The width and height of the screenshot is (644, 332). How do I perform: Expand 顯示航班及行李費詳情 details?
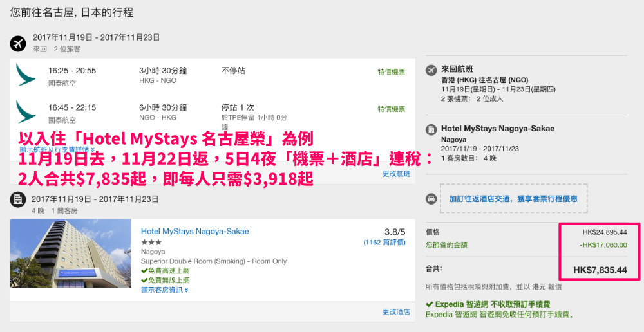coord(57,149)
